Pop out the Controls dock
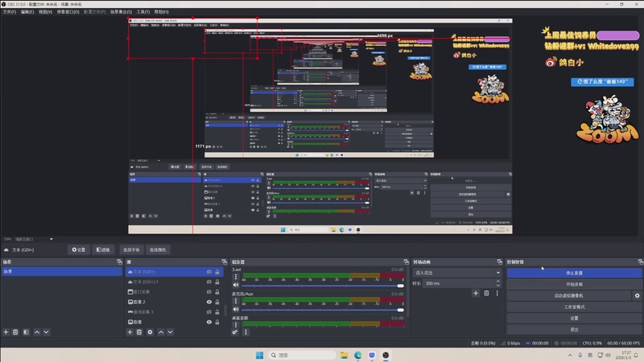Image resolution: width=644 pixels, height=362 pixels. (x=640, y=262)
